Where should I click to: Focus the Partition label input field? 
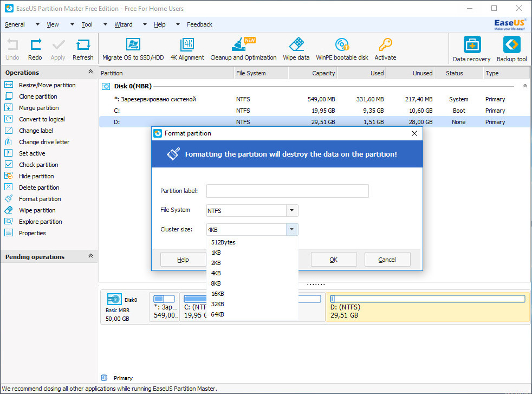287,191
